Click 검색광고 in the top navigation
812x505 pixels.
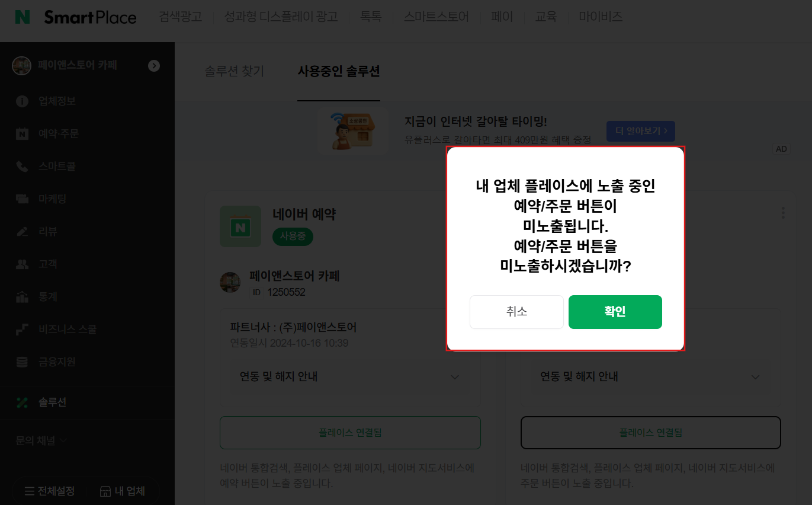pos(181,17)
